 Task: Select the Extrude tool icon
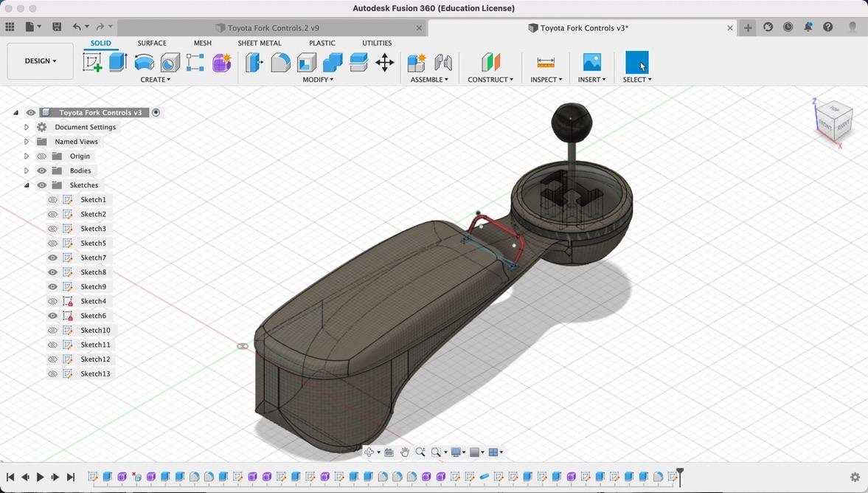coord(118,62)
